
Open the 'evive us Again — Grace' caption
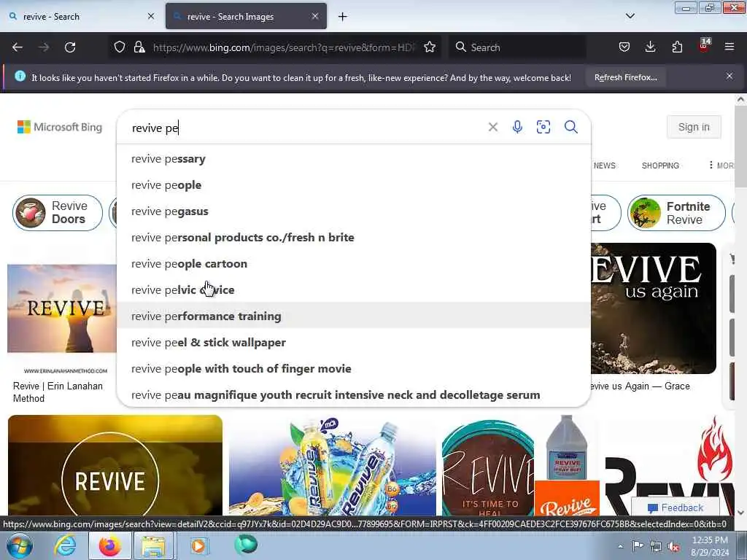[x=640, y=386]
